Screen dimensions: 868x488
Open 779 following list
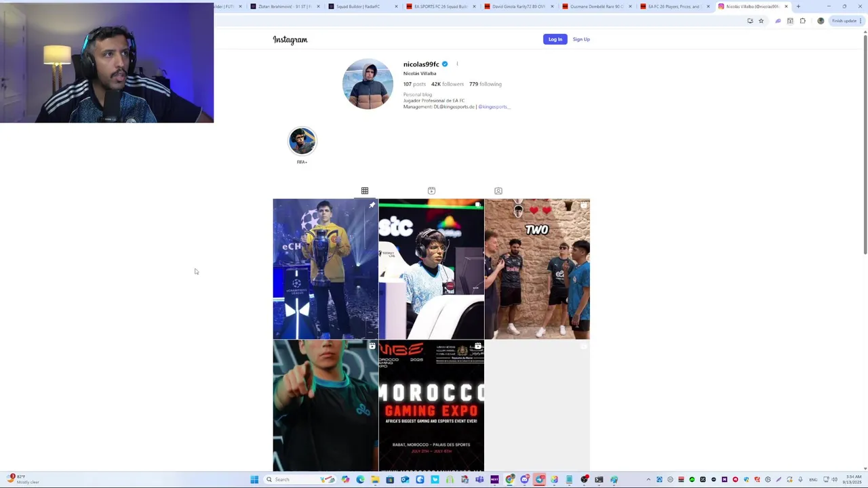[486, 84]
